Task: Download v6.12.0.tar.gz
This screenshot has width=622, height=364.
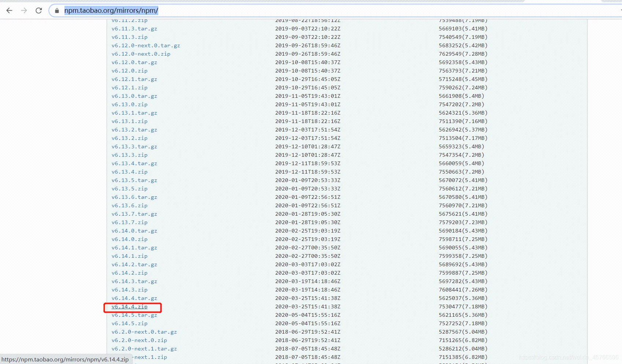Action: (x=134, y=63)
